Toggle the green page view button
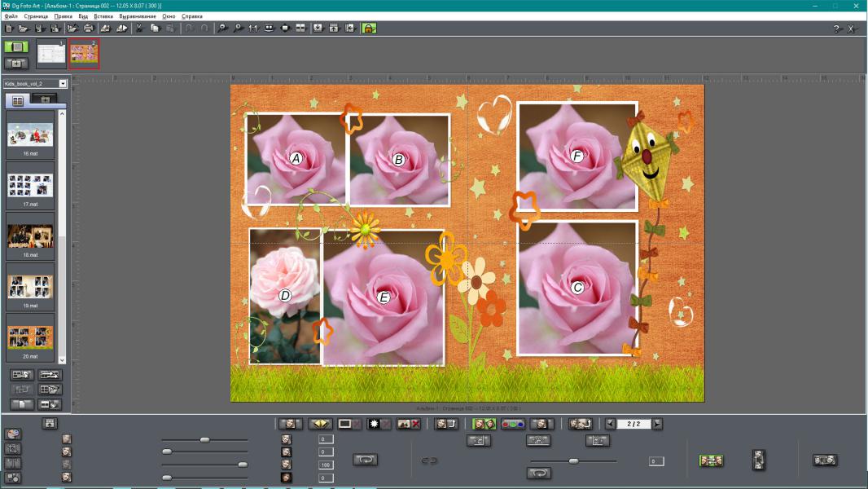 15,47
